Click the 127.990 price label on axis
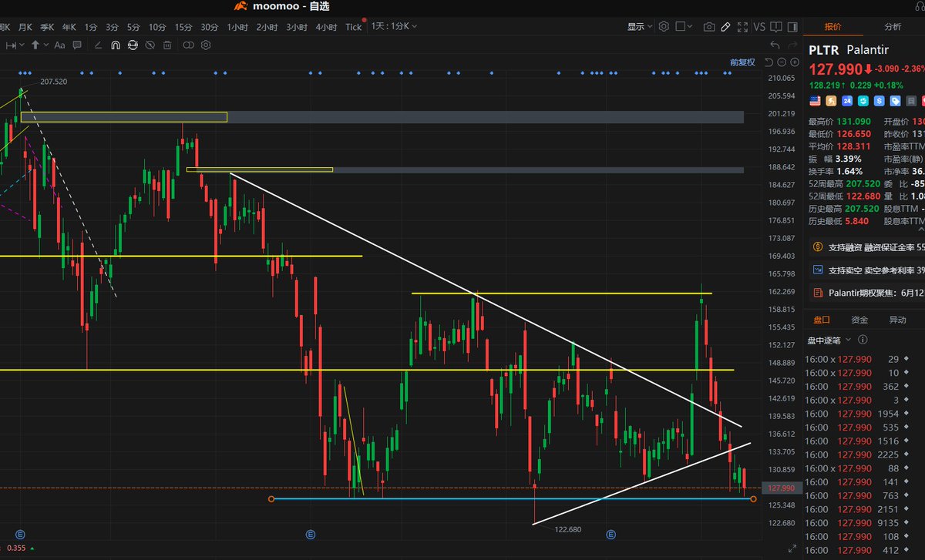 pos(781,488)
